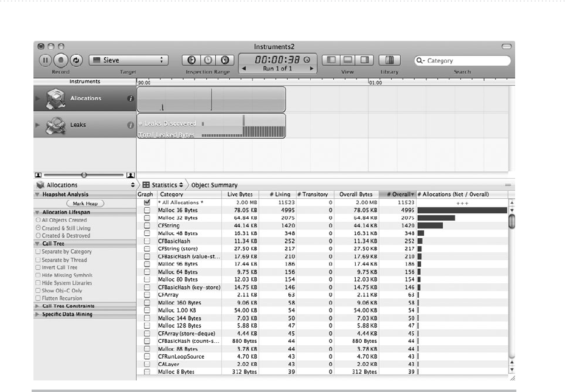Uncheck All Allocations graph checkbox
565x392 pixels.
[147, 202]
